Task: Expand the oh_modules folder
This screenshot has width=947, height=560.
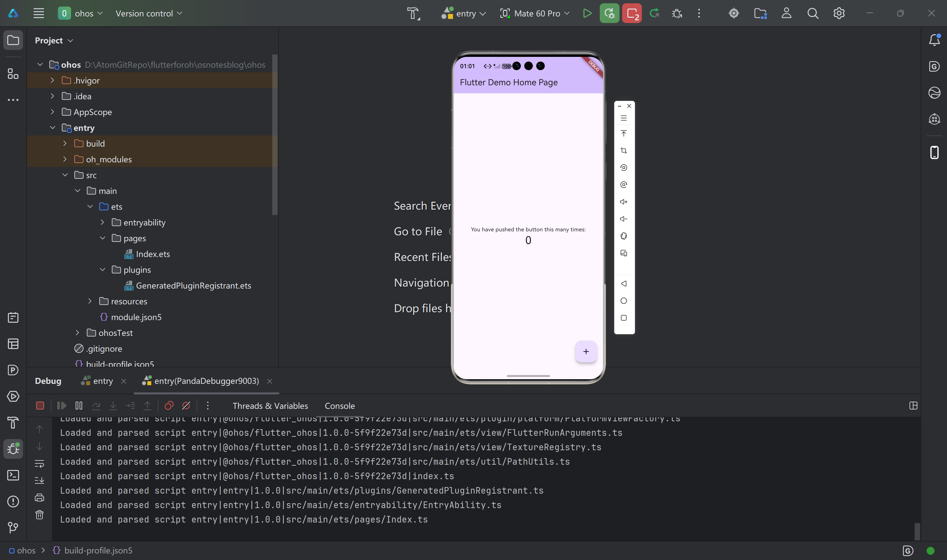Action: click(x=65, y=159)
